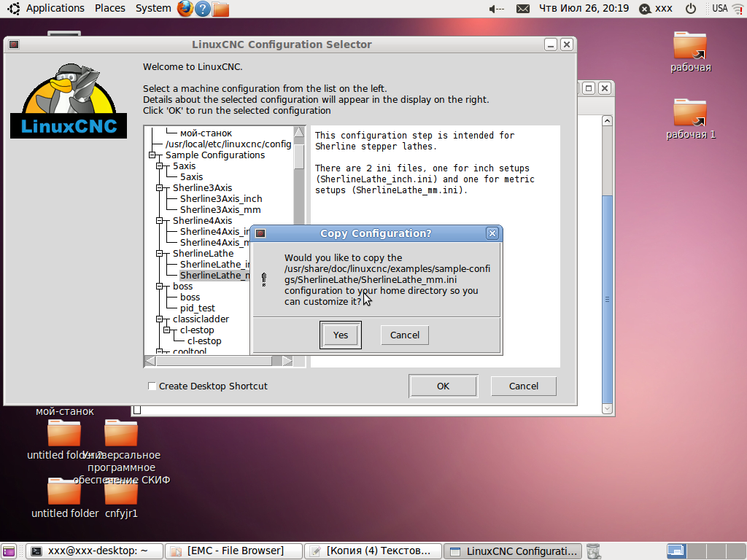Click right arrow of horizontal list scrollbar
The image size is (747, 560).
[x=287, y=361]
